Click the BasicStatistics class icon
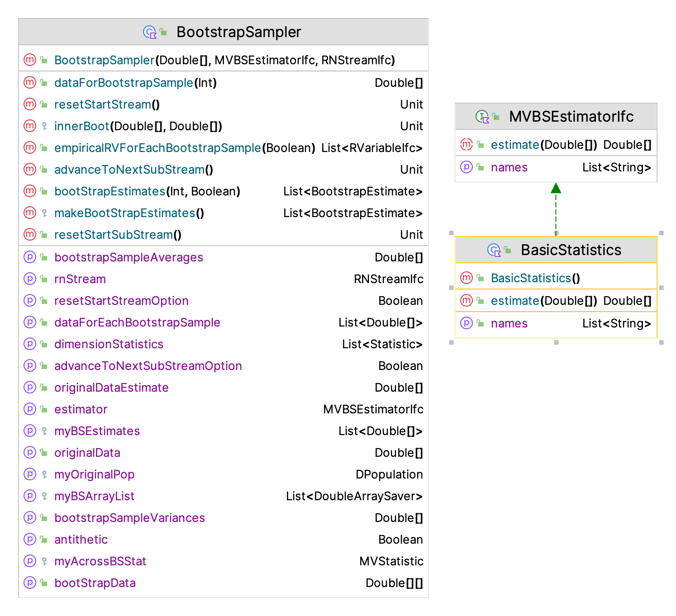The image size is (676, 616). pos(494,250)
